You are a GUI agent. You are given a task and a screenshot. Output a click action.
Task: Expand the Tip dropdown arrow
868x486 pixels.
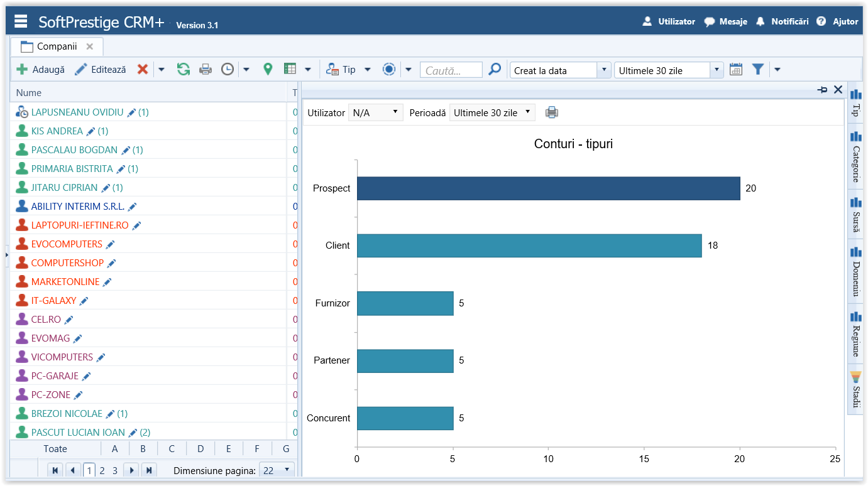(x=368, y=70)
